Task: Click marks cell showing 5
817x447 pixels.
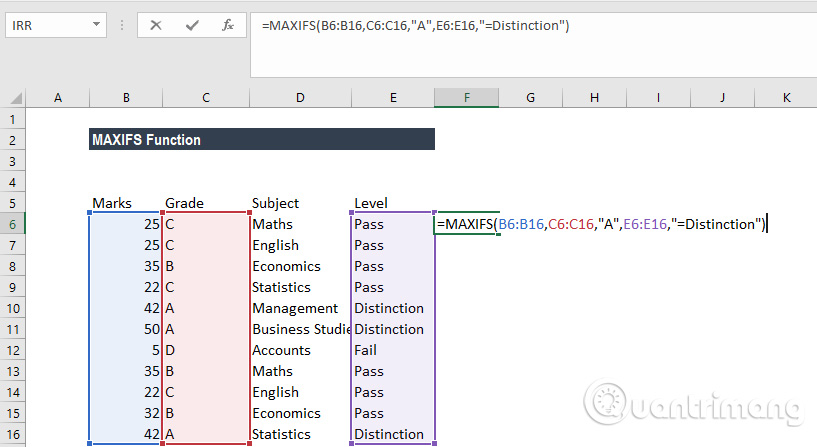Action: 126,350
